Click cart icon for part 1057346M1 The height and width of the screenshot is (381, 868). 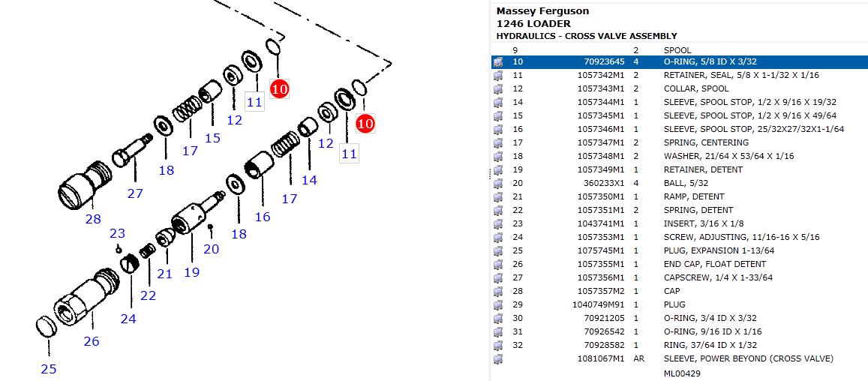tap(497, 129)
